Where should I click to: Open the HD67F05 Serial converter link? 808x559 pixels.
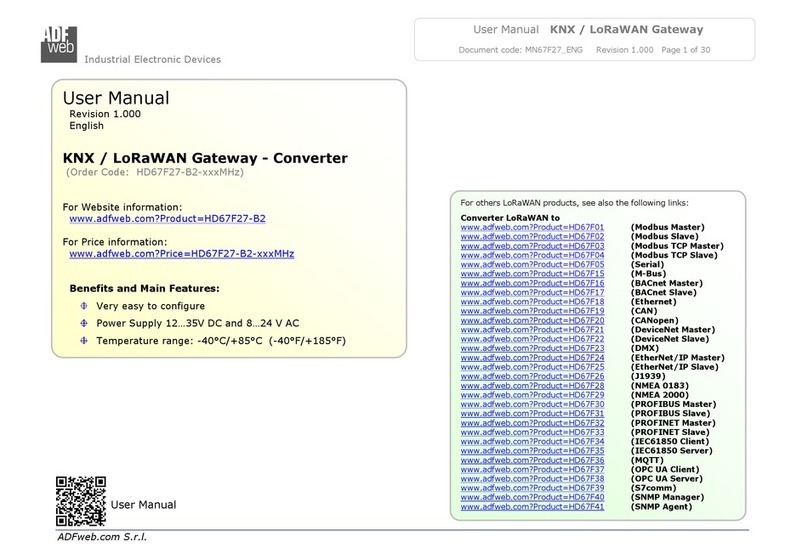pyautogui.click(x=532, y=264)
